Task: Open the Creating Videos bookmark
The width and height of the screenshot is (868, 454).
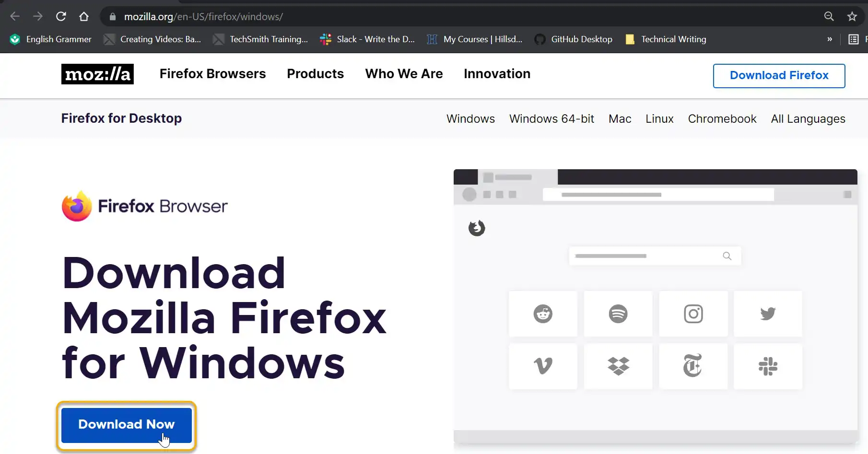Action: pyautogui.click(x=152, y=39)
